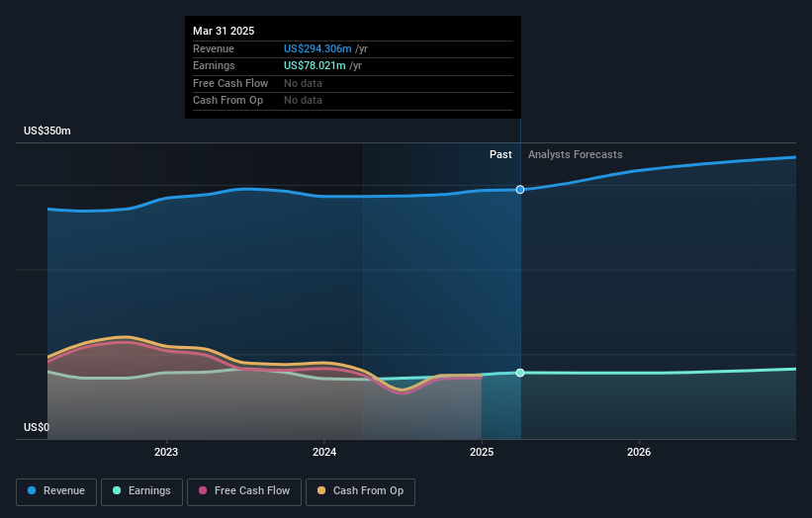Click the Mar 31 2025 tooltip date

pos(224,31)
